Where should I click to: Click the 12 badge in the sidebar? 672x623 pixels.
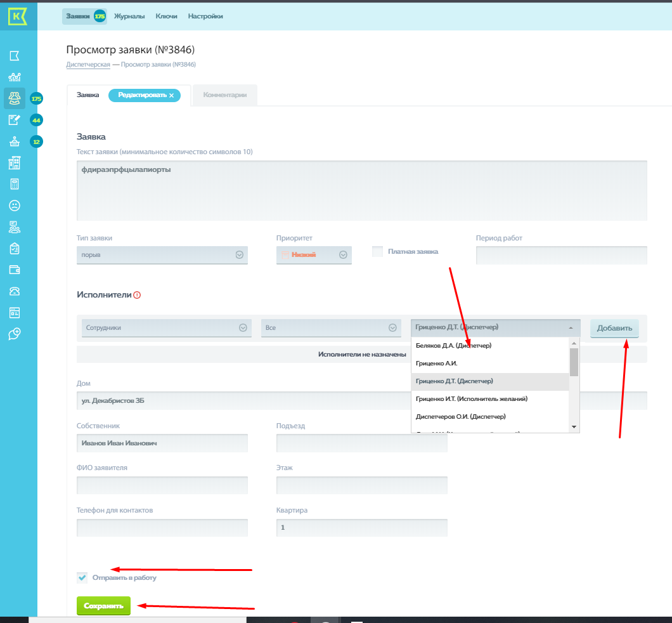pos(36,141)
